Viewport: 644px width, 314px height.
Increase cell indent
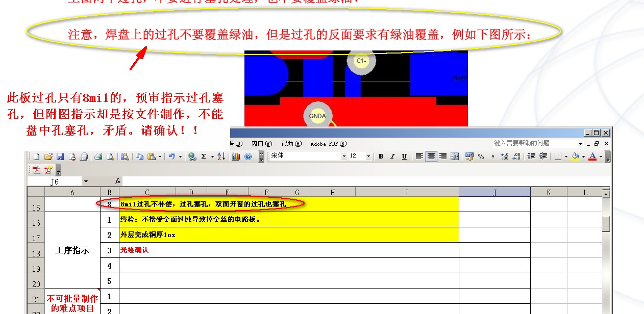pyautogui.click(x=543, y=156)
